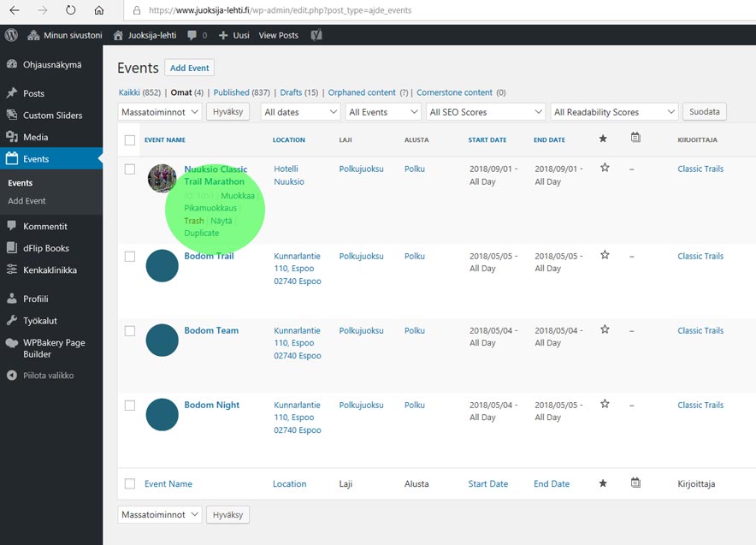Click the Yoast SEO icon in admin bar
Viewport: 756px width, 545px height.
point(316,35)
